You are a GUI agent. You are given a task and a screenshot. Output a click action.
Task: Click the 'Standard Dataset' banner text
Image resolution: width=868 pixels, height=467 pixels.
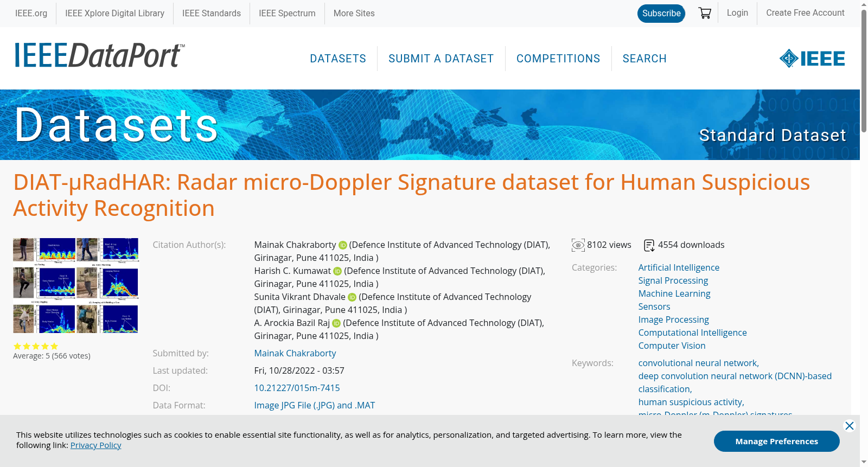(773, 135)
